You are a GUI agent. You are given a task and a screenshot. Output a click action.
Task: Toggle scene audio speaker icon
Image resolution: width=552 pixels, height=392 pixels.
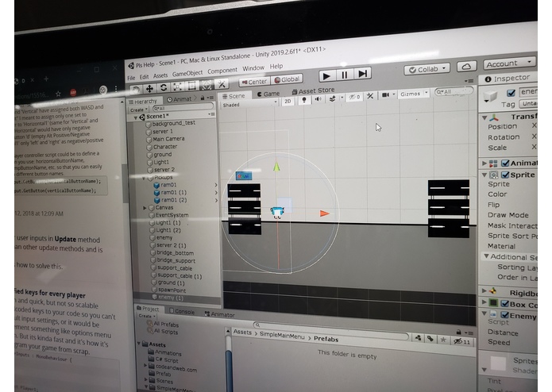coord(318,99)
